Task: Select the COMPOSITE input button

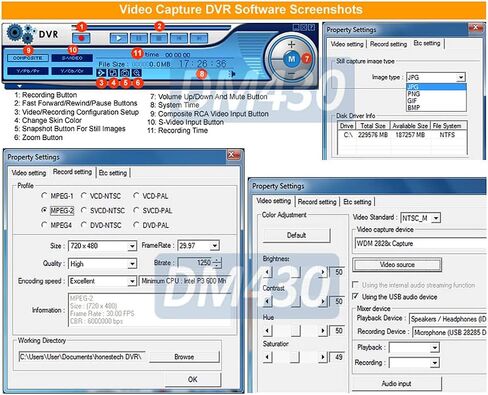Action: 28,58
